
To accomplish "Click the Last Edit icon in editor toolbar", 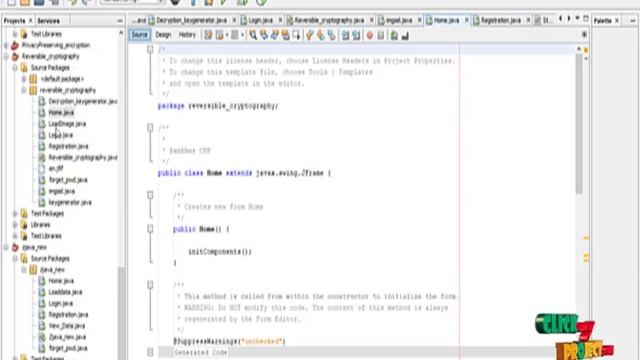I will point(209,36).
